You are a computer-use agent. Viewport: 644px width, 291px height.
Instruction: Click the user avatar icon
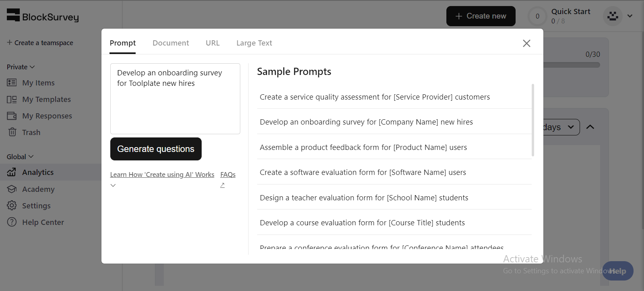click(613, 16)
